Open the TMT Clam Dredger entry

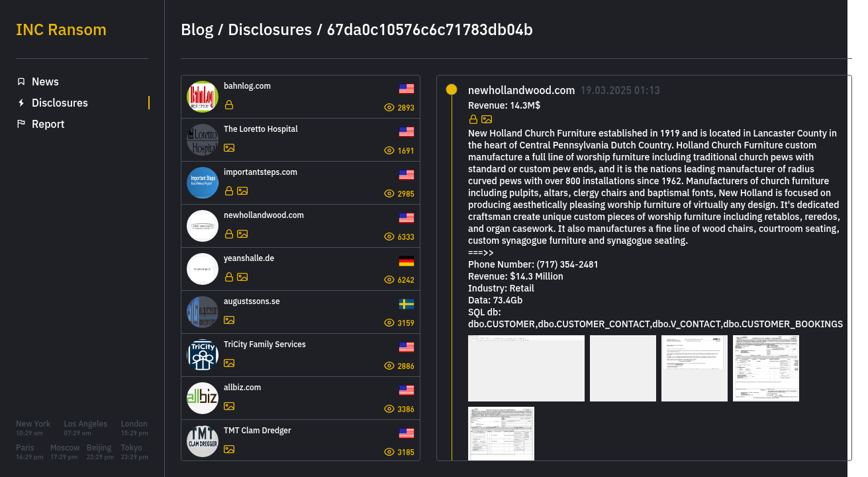tap(301, 441)
